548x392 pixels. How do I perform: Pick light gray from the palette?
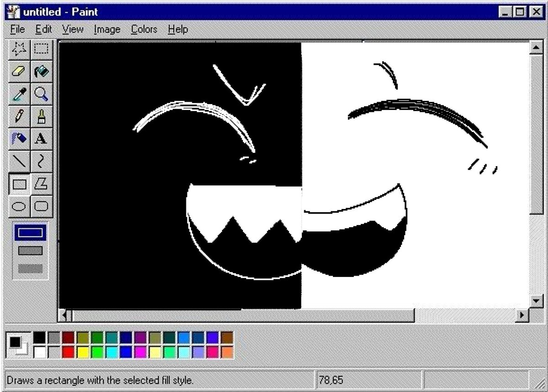click(54, 352)
